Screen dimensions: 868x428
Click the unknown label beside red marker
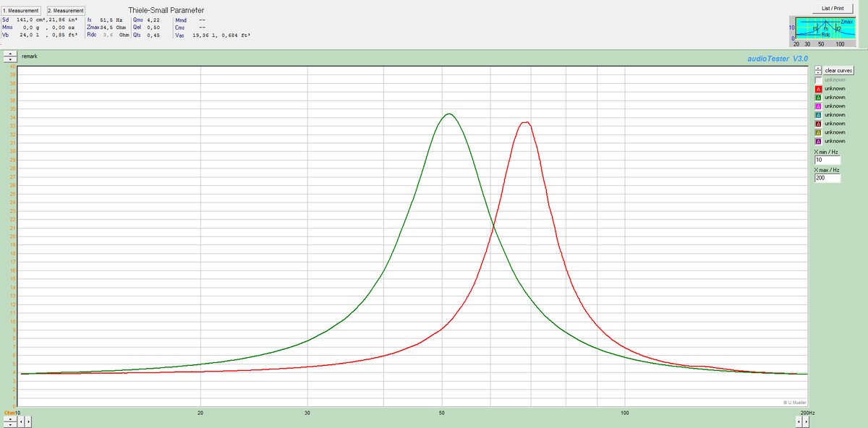(x=835, y=88)
